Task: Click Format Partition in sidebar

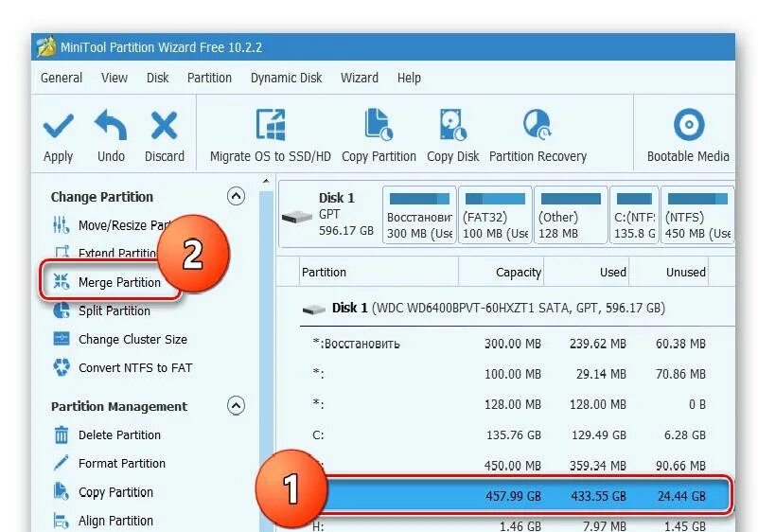Action: click(x=109, y=463)
